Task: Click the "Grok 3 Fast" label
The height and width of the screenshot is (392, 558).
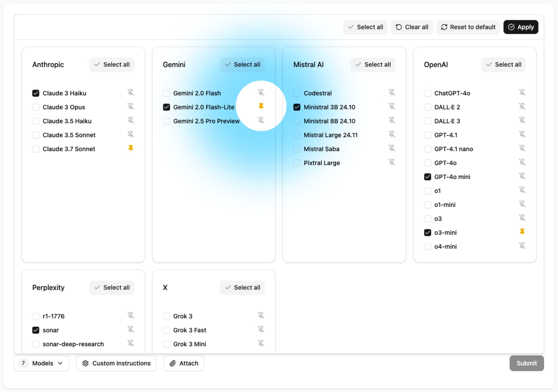Action: pyautogui.click(x=189, y=330)
